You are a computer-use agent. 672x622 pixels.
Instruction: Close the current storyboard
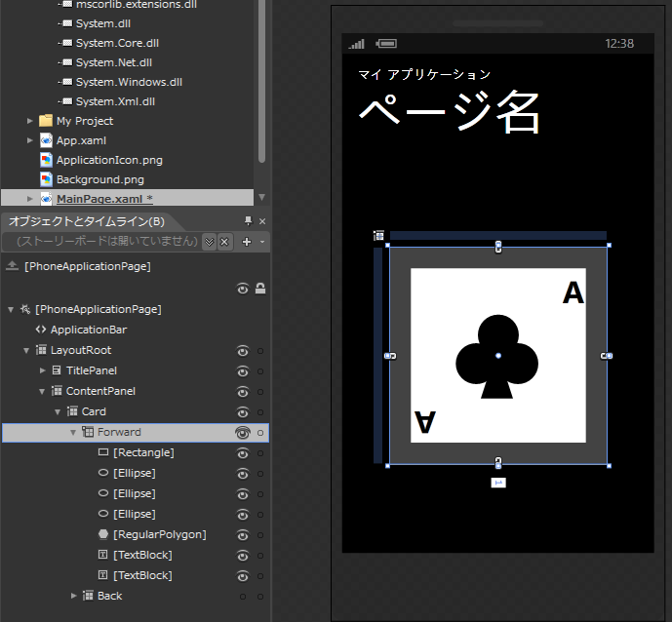point(224,242)
